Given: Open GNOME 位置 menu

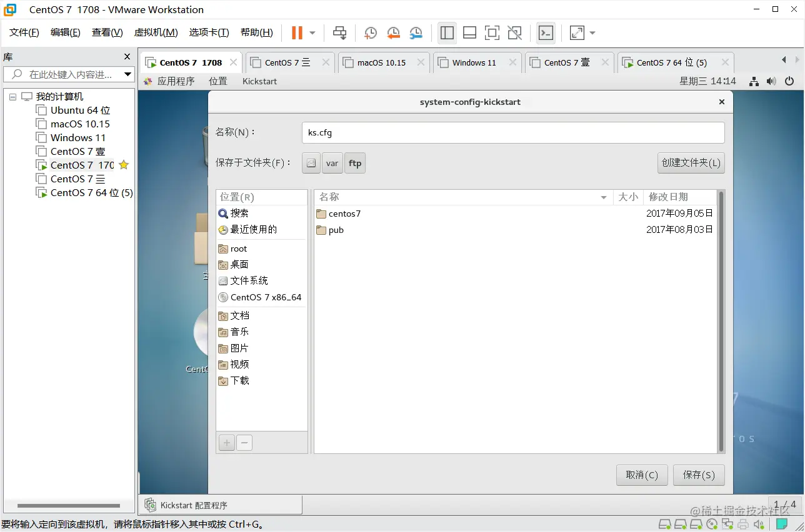Looking at the screenshot, I should tap(218, 81).
